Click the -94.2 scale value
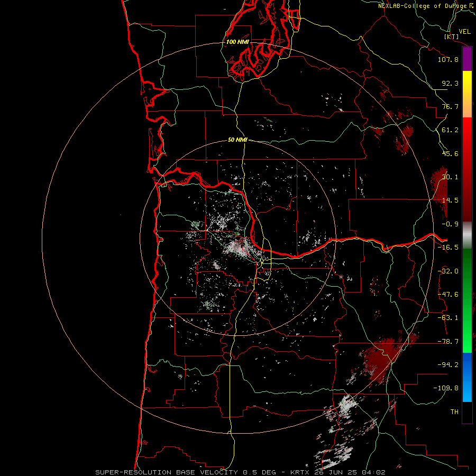This screenshot has height=476, width=476. (448, 364)
